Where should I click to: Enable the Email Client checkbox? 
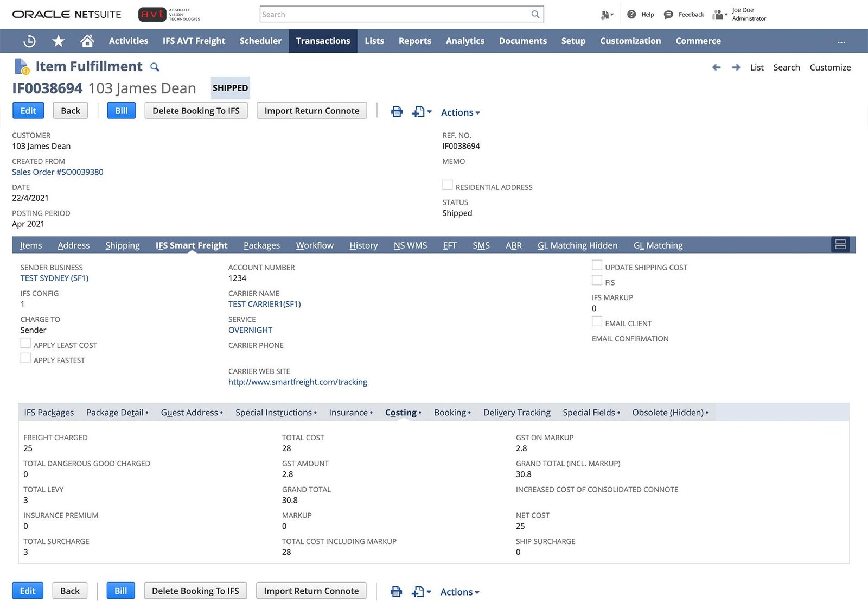[x=597, y=321]
